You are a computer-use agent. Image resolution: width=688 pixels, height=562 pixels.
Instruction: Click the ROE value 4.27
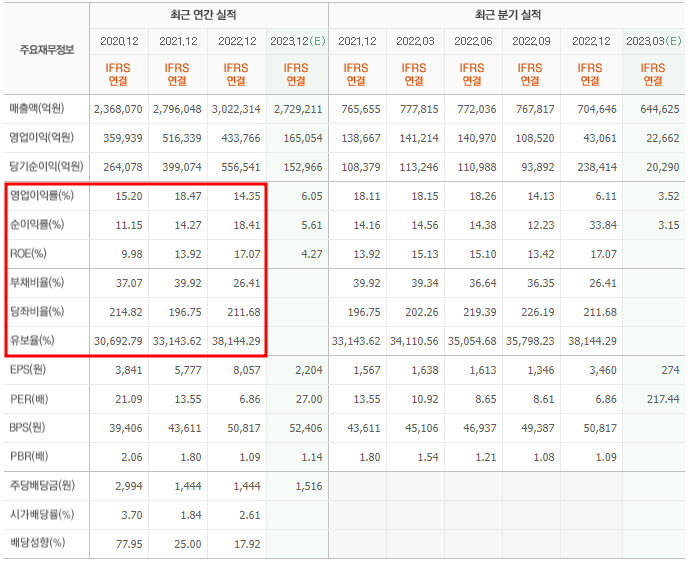(x=312, y=254)
